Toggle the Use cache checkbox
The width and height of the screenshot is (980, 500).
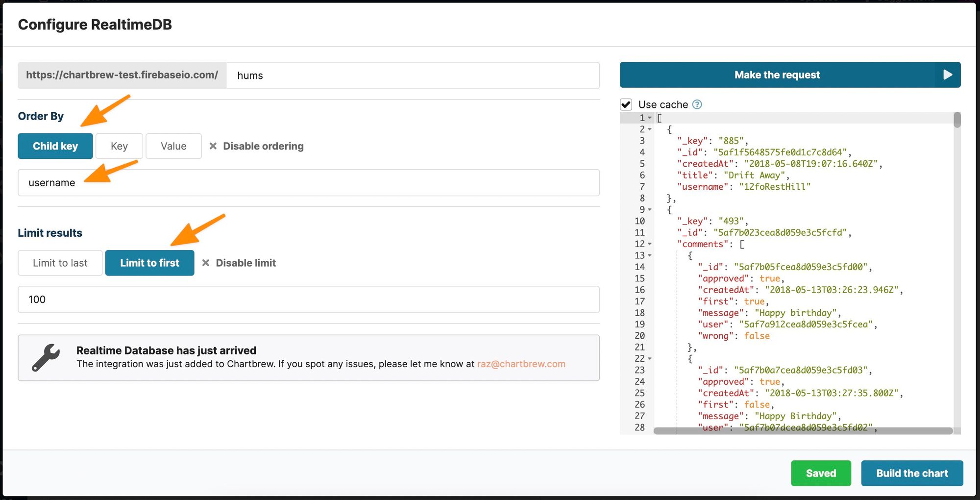(x=626, y=104)
